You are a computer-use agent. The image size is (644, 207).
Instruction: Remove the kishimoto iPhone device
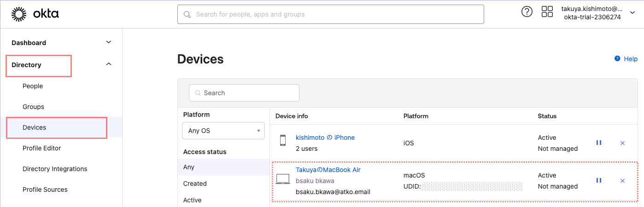tap(622, 143)
